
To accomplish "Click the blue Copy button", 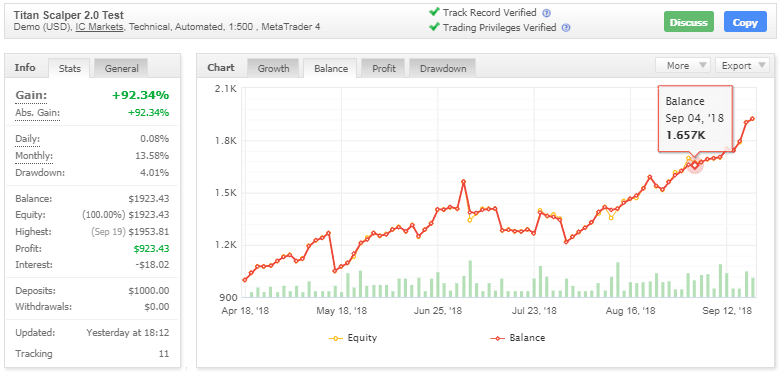I will click(745, 22).
